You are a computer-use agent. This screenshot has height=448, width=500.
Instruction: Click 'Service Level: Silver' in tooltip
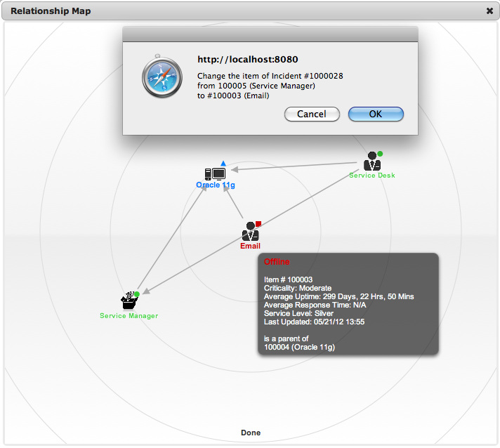[298, 313]
